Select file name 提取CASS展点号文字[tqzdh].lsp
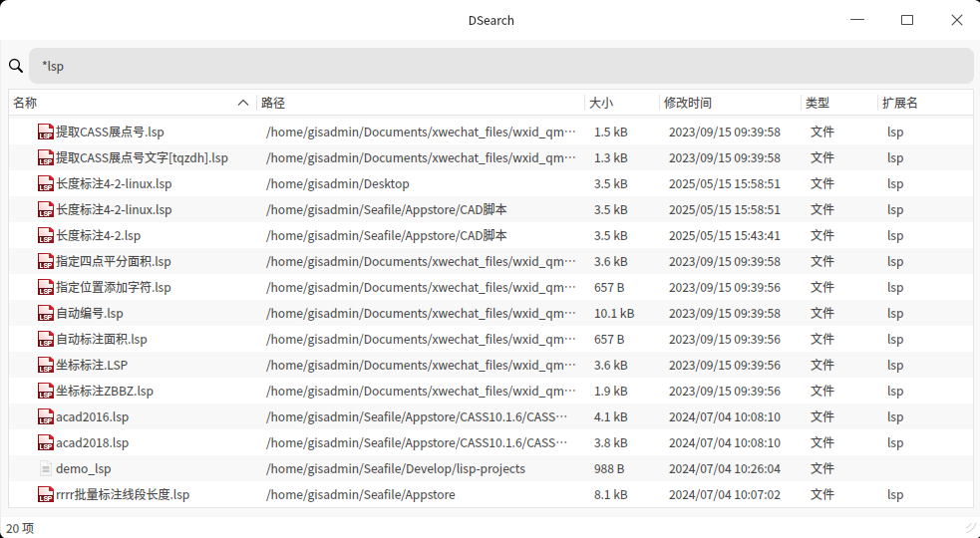 point(142,158)
